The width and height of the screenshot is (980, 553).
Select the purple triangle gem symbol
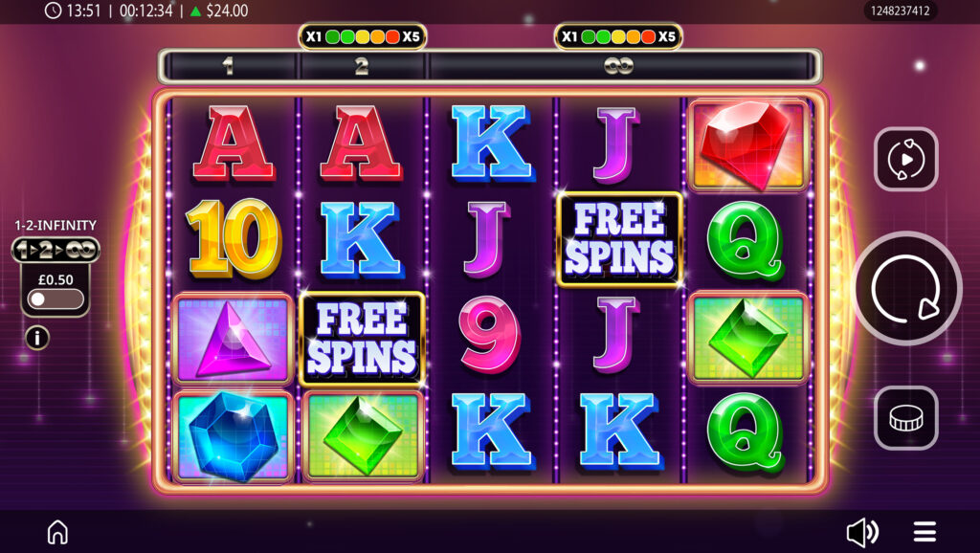coord(233,340)
